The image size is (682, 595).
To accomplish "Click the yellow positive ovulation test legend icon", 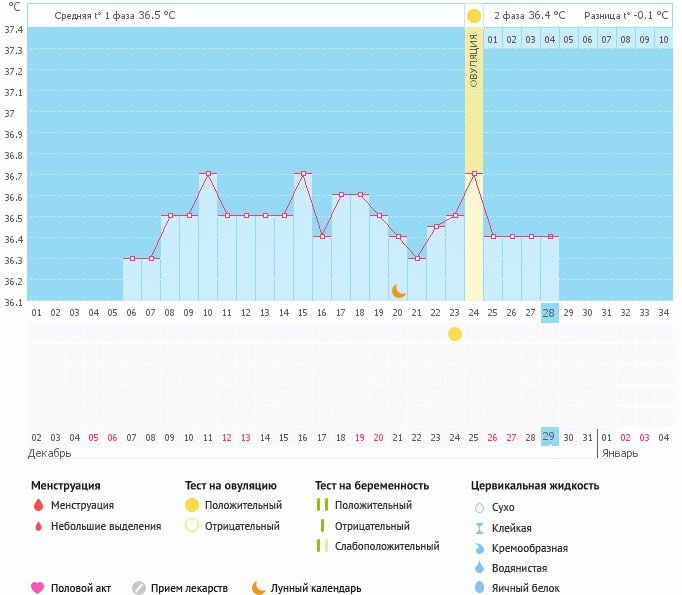I will pos(192,505).
